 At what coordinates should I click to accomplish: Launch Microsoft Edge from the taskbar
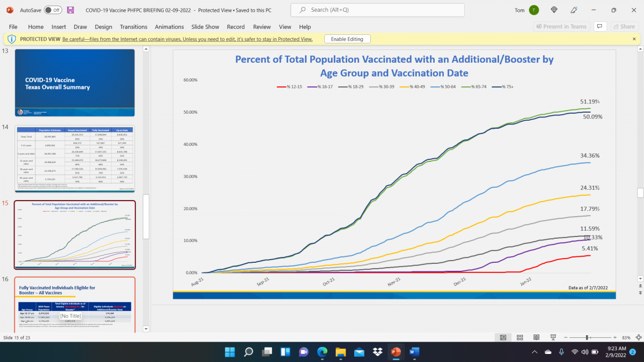(x=322, y=352)
